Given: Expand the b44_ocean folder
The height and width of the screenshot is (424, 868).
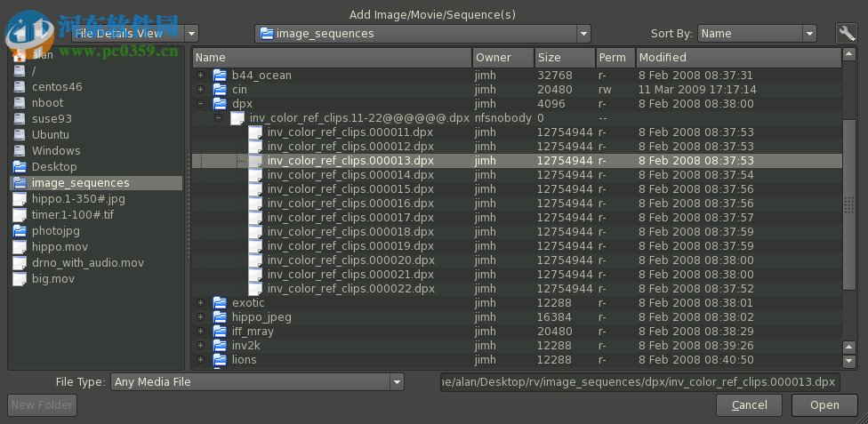Looking at the screenshot, I should [x=200, y=76].
